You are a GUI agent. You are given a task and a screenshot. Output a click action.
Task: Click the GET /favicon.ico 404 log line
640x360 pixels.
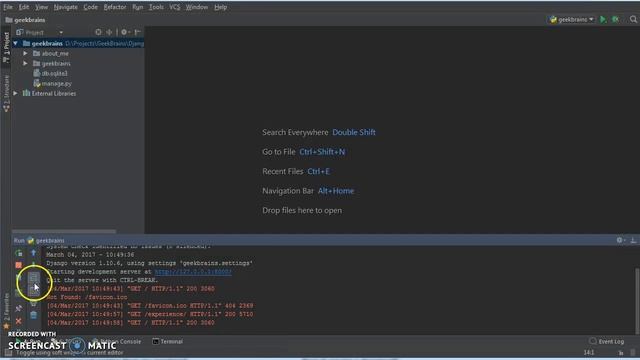point(150,306)
